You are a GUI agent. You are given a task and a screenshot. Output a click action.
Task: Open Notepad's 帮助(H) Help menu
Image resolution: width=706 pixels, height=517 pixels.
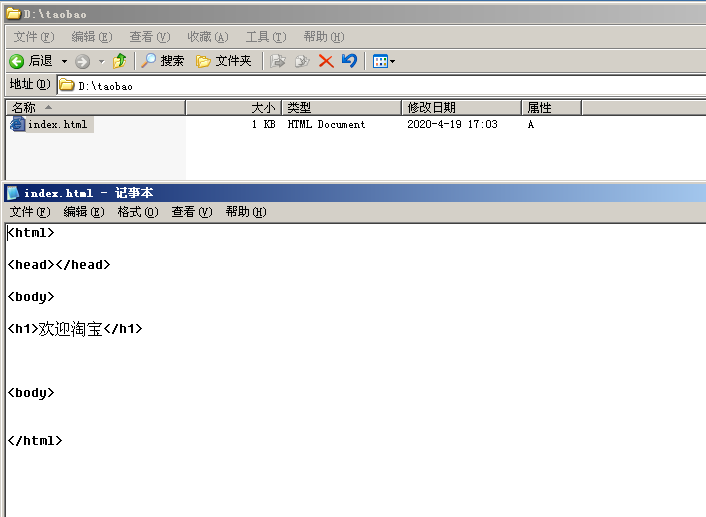(x=246, y=211)
